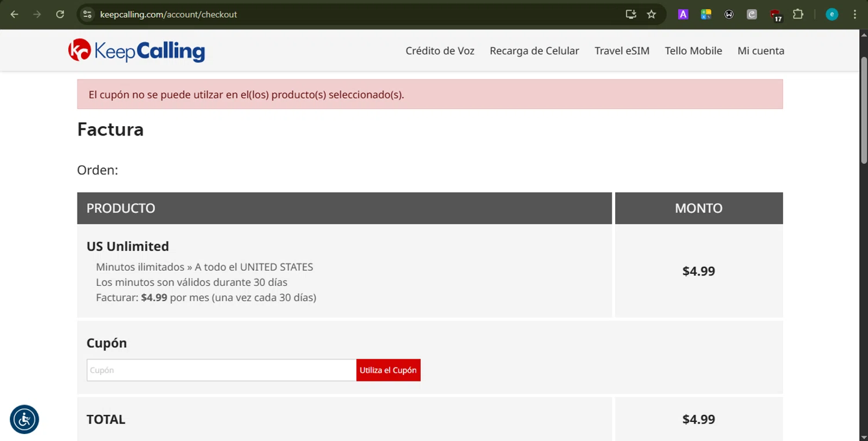Click the Orden: label
868x441 pixels.
[x=97, y=170]
